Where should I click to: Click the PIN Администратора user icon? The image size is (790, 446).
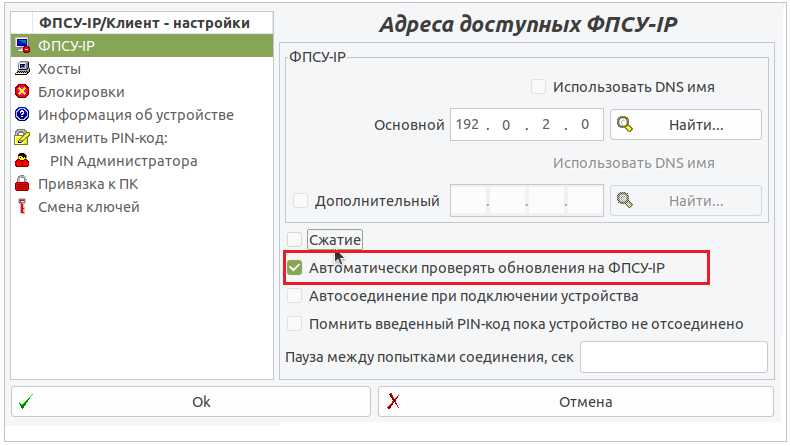click(22, 161)
